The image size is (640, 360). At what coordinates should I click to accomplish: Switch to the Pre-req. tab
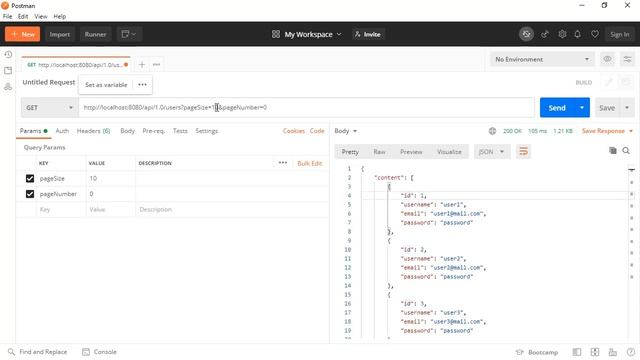[x=153, y=131]
